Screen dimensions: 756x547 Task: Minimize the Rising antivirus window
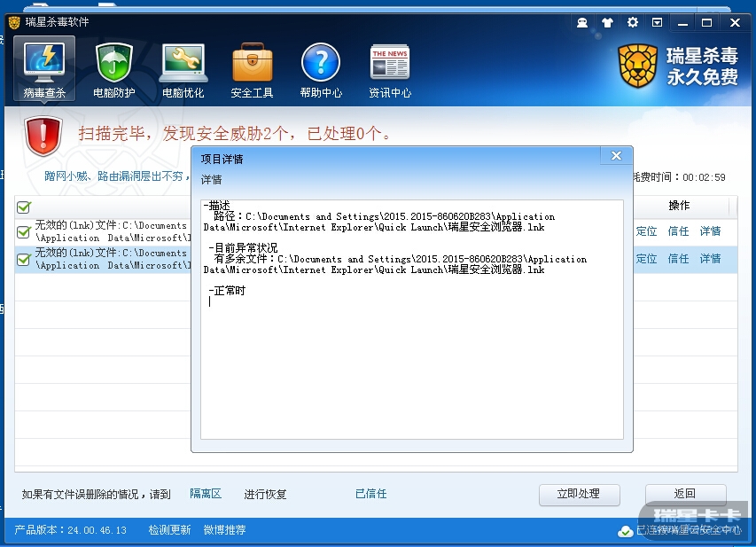(x=682, y=23)
